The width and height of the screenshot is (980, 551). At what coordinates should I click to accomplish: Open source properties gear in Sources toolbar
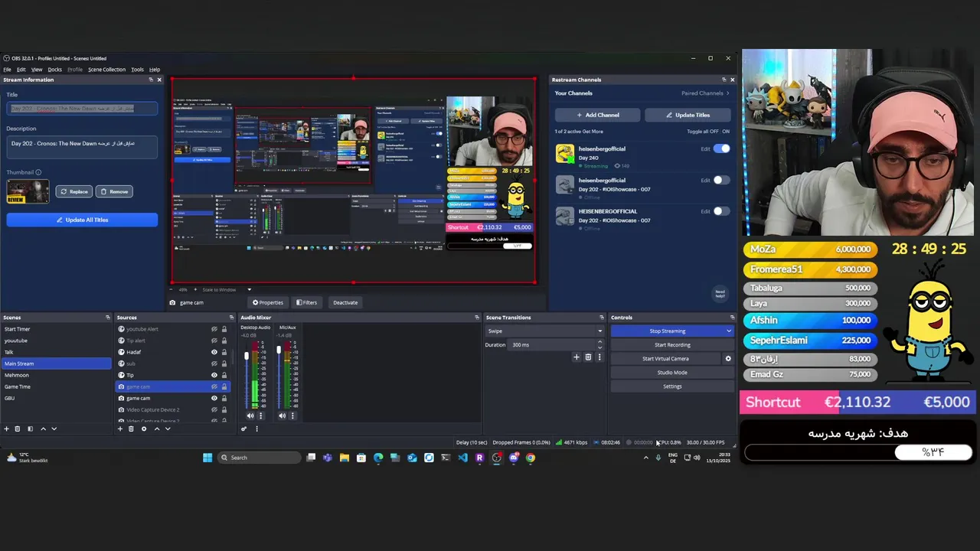(x=143, y=429)
